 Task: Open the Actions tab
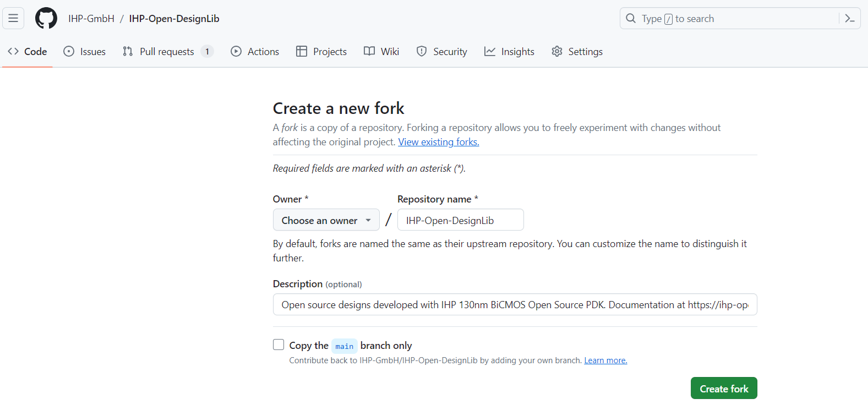pyautogui.click(x=255, y=51)
